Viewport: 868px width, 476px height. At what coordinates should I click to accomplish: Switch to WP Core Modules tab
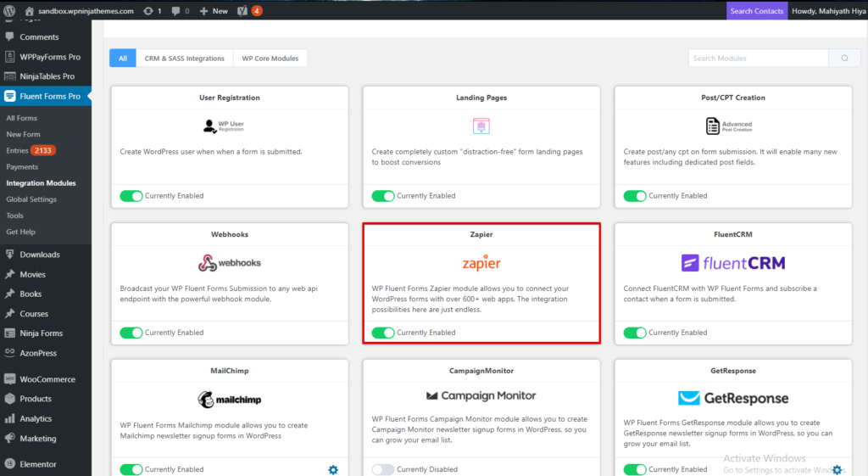[270, 59]
